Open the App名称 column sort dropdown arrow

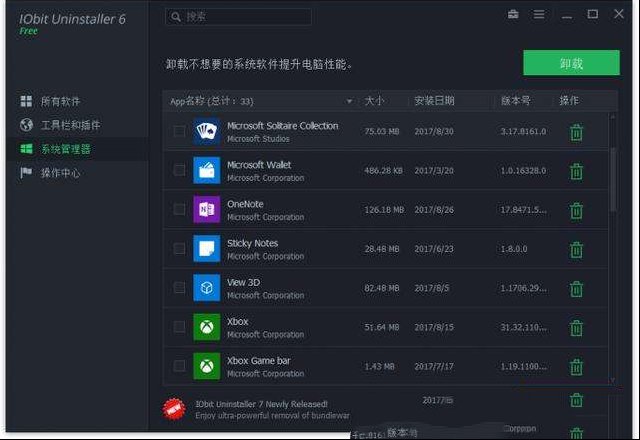coord(349,101)
